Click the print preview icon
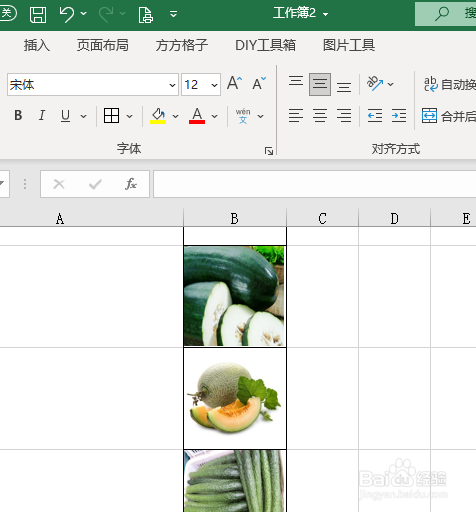This screenshot has width=476, height=512. (145, 14)
